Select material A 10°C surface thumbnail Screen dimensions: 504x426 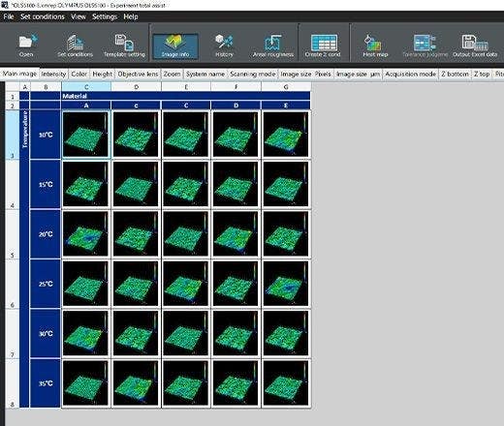[85, 135]
